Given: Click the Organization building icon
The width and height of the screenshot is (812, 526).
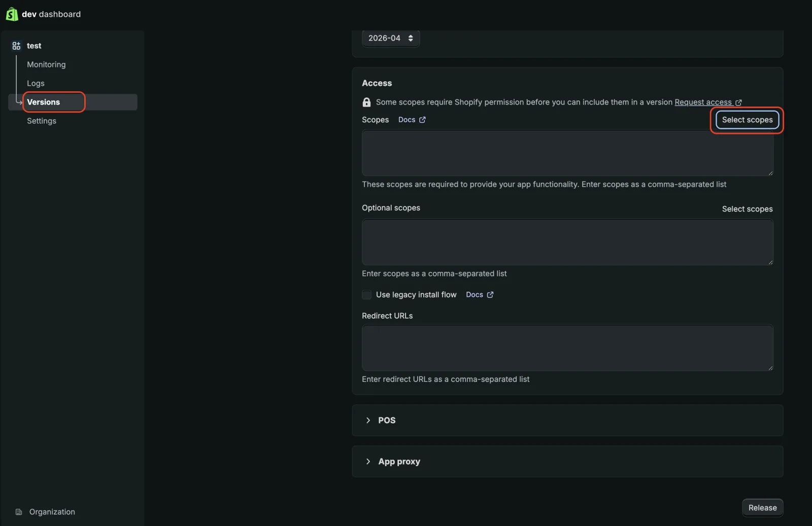Looking at the screenshot, I should pyautogui.click(x=19, y=512).
